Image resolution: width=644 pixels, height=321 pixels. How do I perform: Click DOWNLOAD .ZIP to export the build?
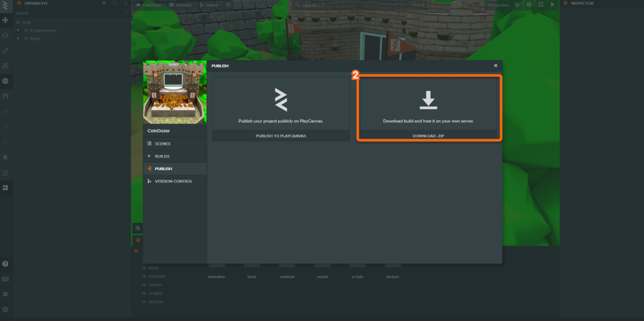point(428,135)
